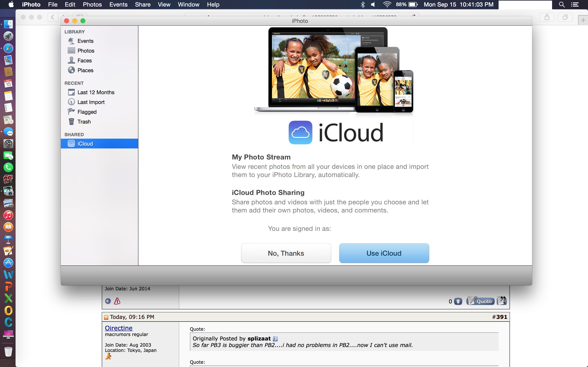588x367 pixels.
Task: Open the Flagged photos list
Action: [x=87, y=112]
